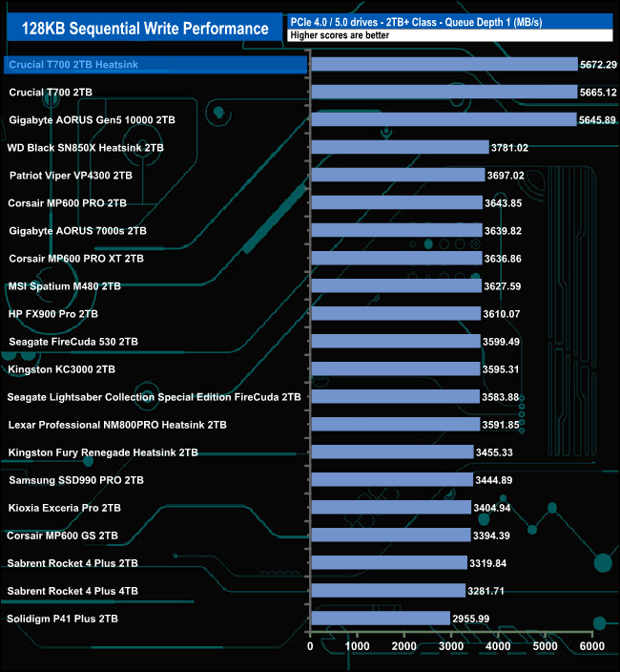This screenshot has width=620, height=672.
Task: Select the 3595.31 score value
Action: (x=501, y=369)
